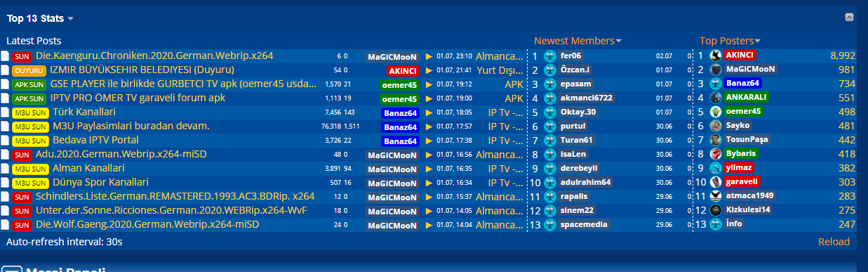Click Banaz64 username on Türk Kanallari row
Image resolution: width=868 pixels, height=272 pixels.
[x=401, y=113]
